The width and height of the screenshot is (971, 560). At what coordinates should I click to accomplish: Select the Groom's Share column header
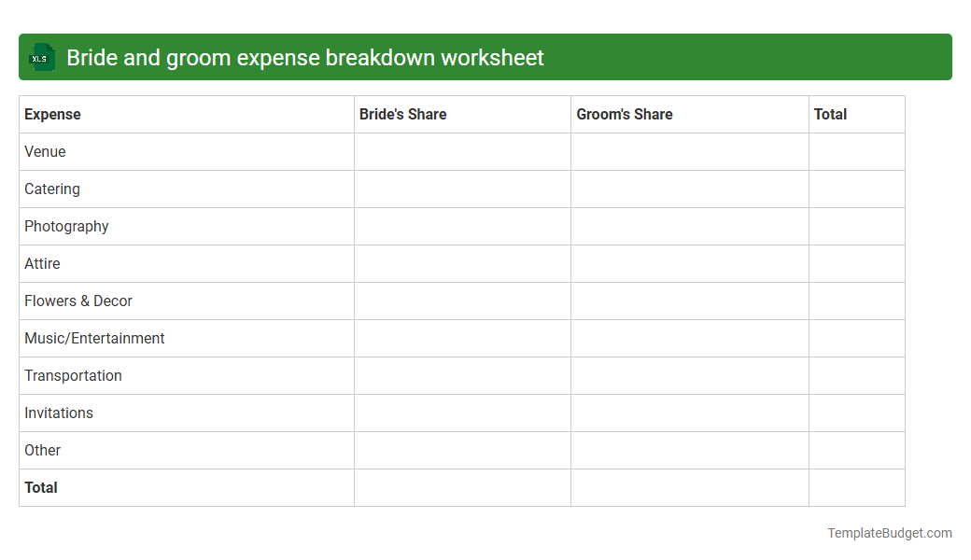pyautogui.click(x=624, y=114)
